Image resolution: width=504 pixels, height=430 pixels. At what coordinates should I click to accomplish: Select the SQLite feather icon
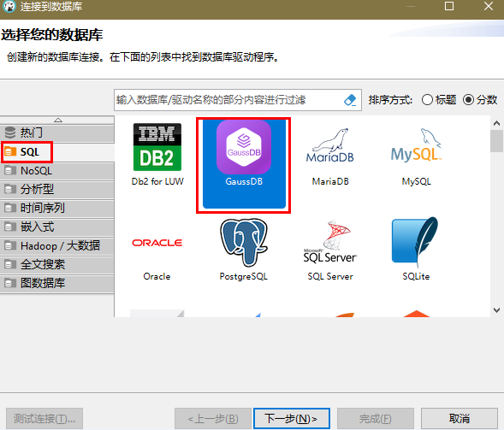point(415,242)
